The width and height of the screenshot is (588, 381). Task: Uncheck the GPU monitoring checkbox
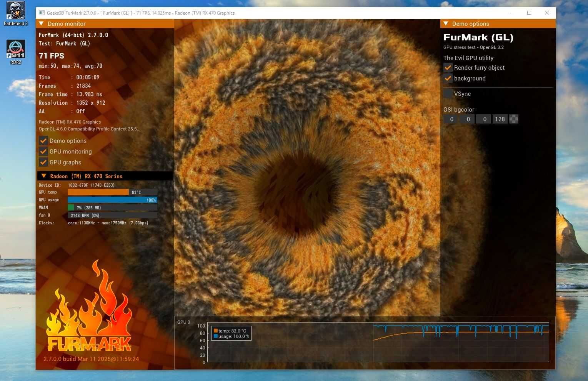[43, 151]
